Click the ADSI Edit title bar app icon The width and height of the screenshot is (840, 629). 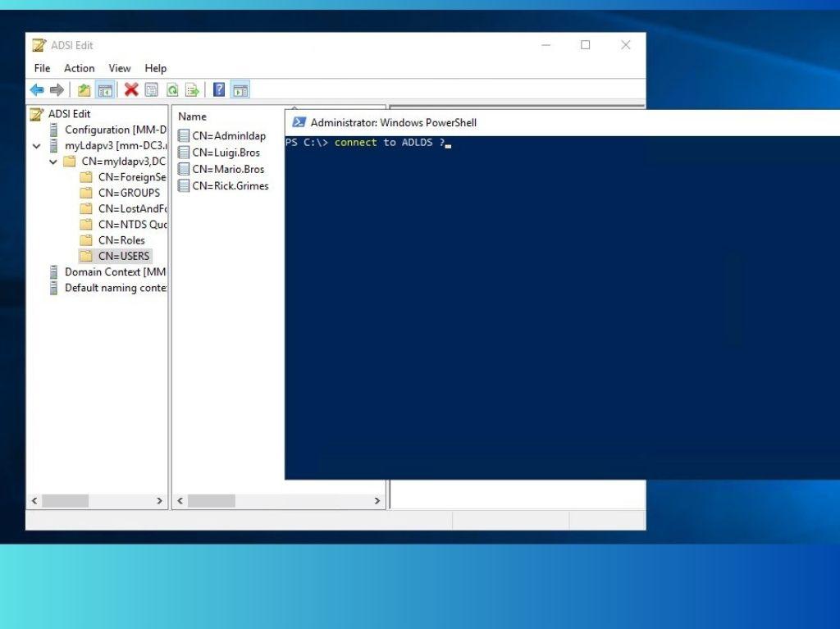coord(39,45)
